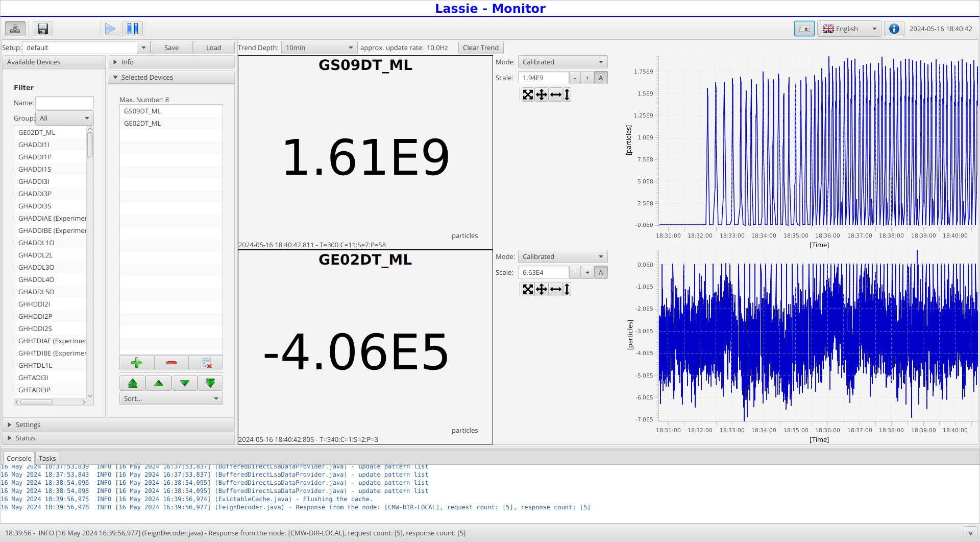The height and width of the screenshot is (542, 980).
Task: Select pan tool for GS09DT_ML chart
Action: [x=542, y=95]
